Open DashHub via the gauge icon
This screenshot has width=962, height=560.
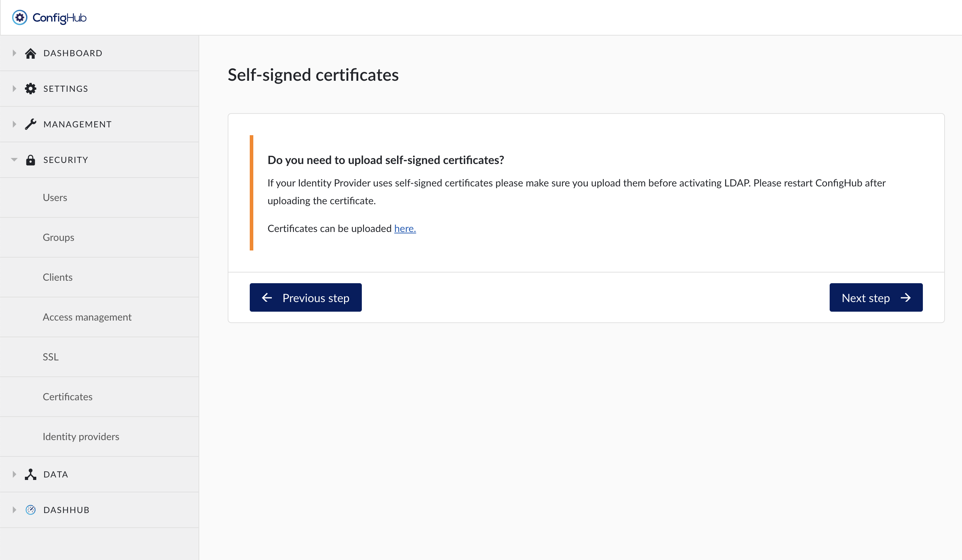tap(31, 509)
